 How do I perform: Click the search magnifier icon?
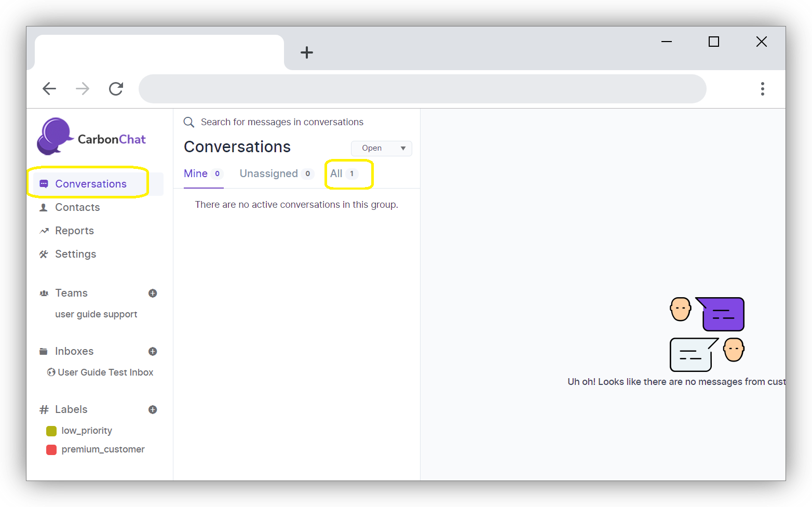[x=189, y=123]
